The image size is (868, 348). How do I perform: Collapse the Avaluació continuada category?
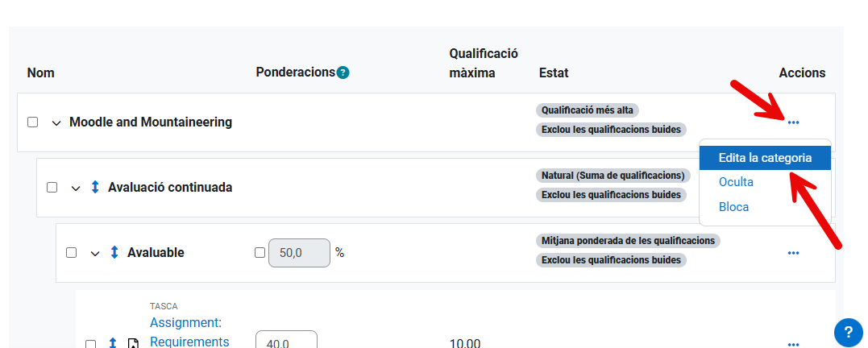click(76, 188)
